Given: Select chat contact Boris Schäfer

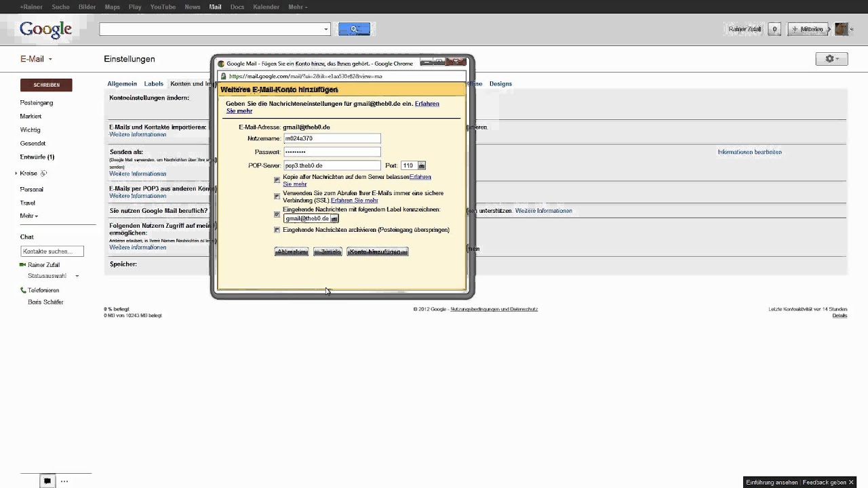Looking at the screenshot, I should [x=45, y=302].
